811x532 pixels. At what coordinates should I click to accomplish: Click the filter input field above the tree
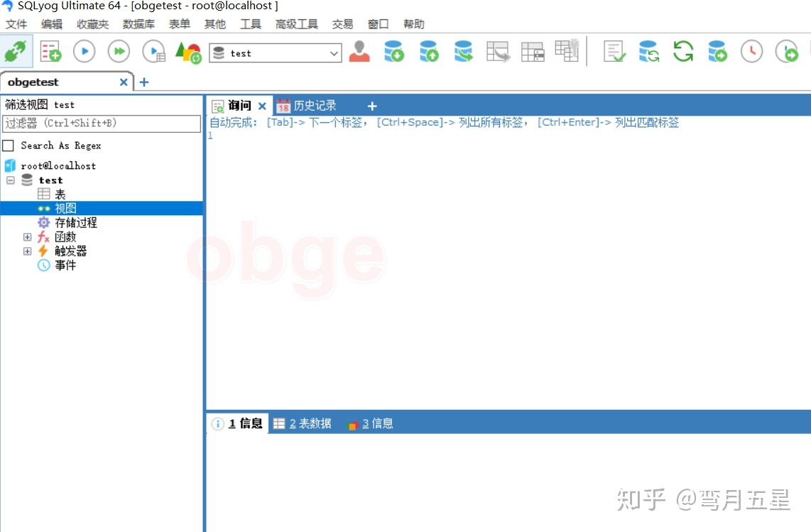tap(101, 124)
